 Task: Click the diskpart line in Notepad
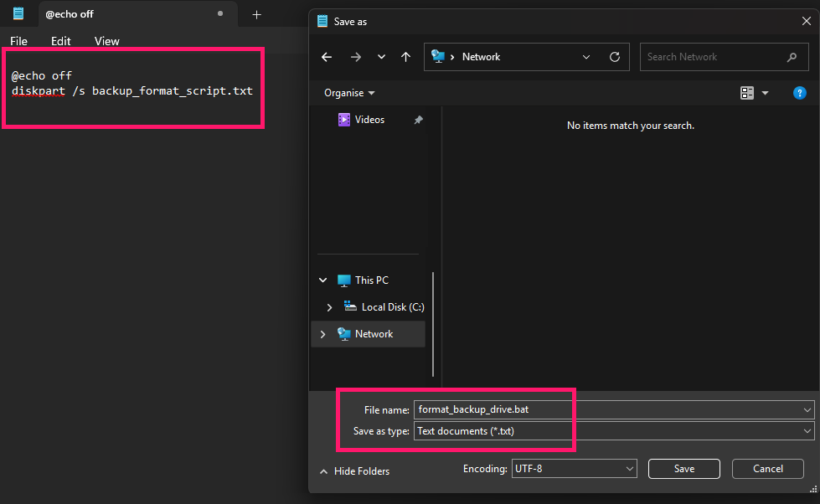coord(132,91)
